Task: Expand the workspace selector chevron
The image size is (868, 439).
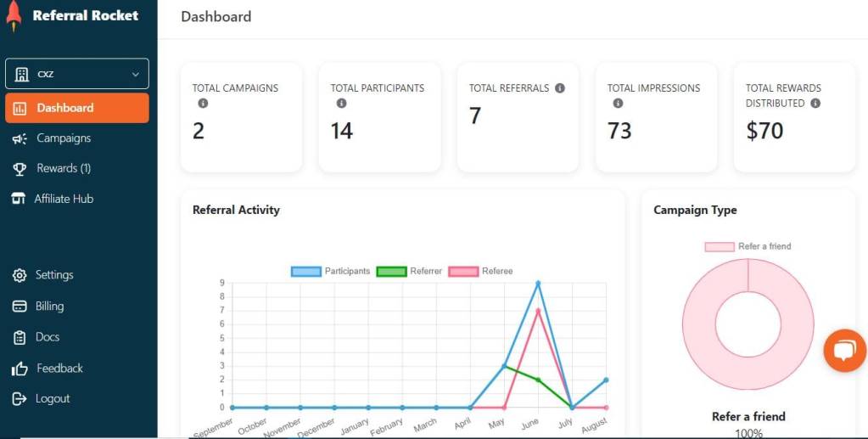Action: pos(136,74)
